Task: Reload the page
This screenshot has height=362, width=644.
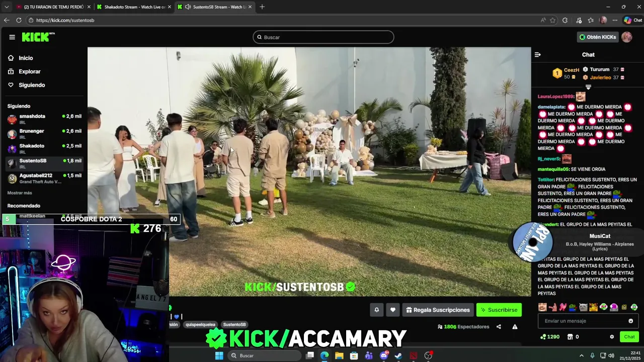Action: point(19,20)
